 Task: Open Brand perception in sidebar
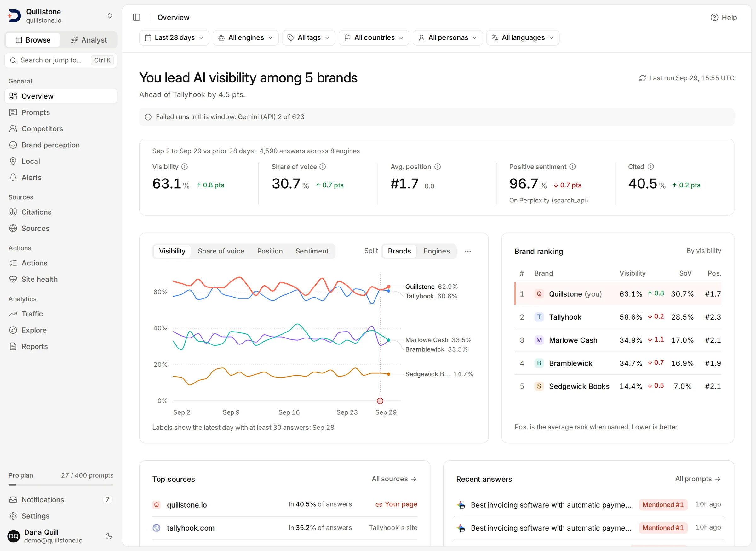[x=61, y=145]
